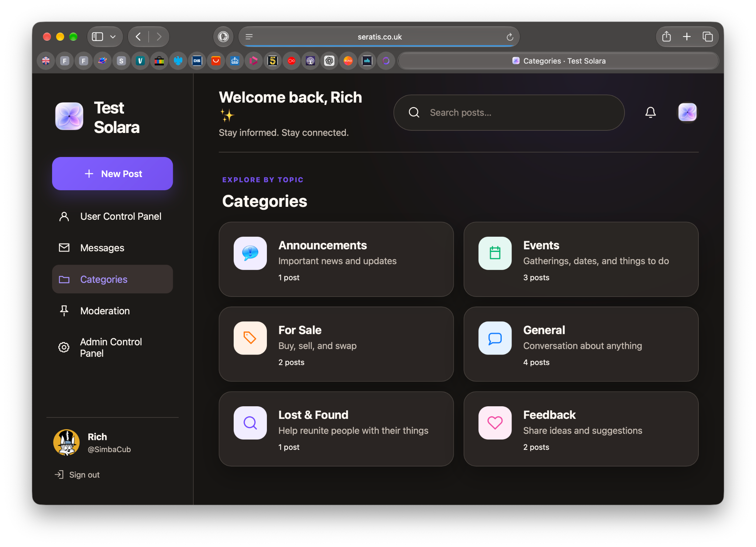Open the Announcements category title
756x547 pixels.
tap(323, 246)
